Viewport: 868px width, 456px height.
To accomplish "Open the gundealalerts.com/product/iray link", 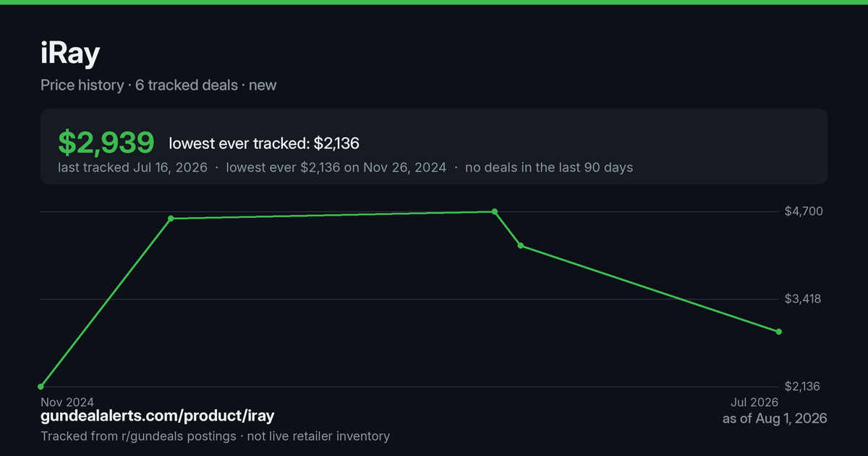I will tap(158, 416).
